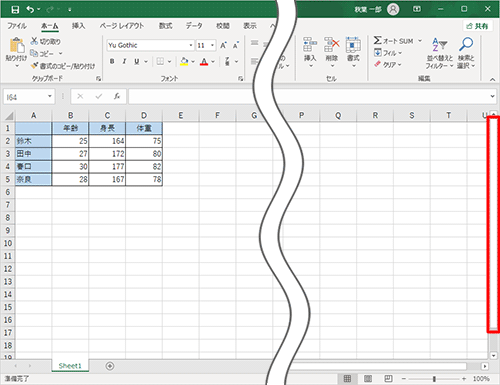The image size is (500, 385).
Task: Open the font size 11 dropdown
Action: click(x=212, y=45)
